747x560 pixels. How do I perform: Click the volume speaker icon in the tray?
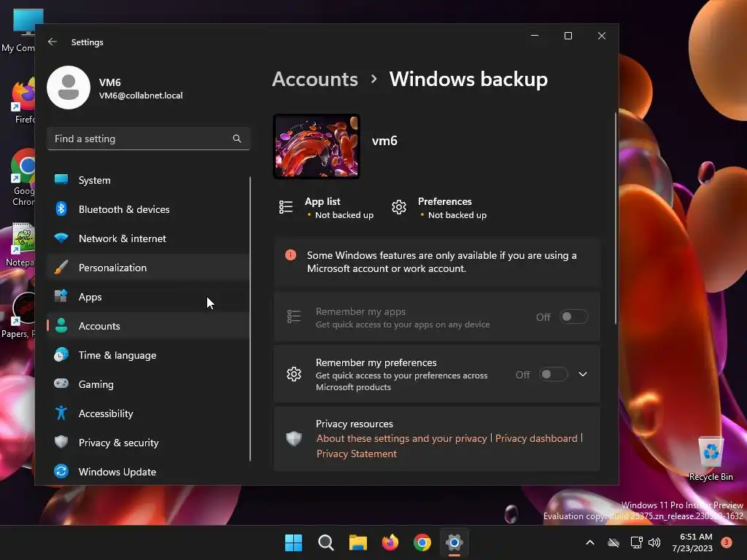tap(654, 542)
